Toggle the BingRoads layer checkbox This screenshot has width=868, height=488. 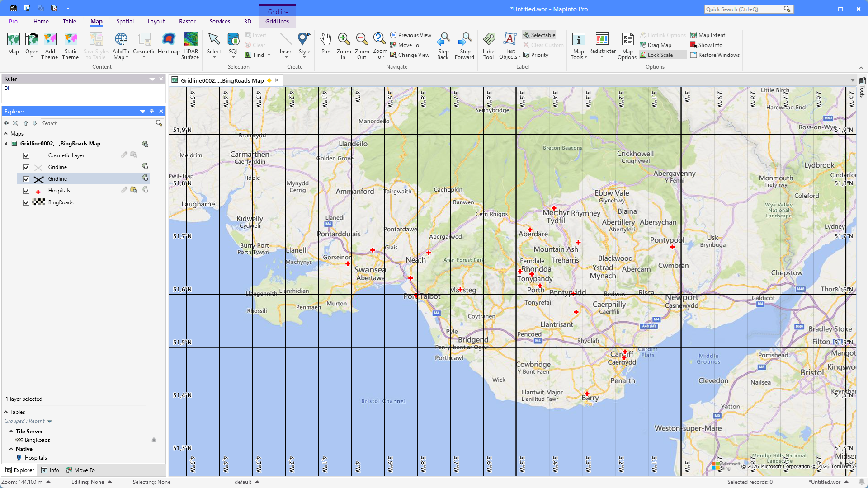click(x=26, y=202)
